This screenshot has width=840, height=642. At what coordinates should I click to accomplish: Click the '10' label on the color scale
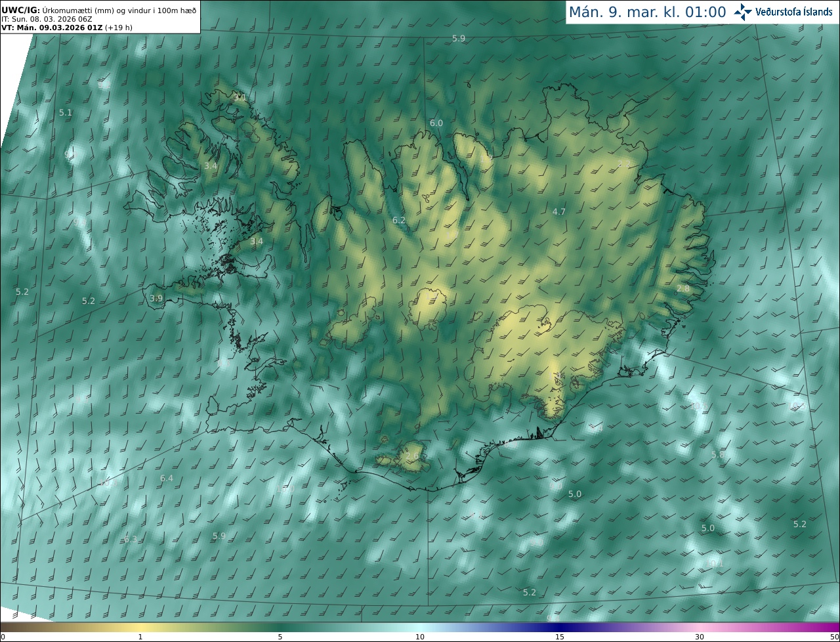coord(420,637)
